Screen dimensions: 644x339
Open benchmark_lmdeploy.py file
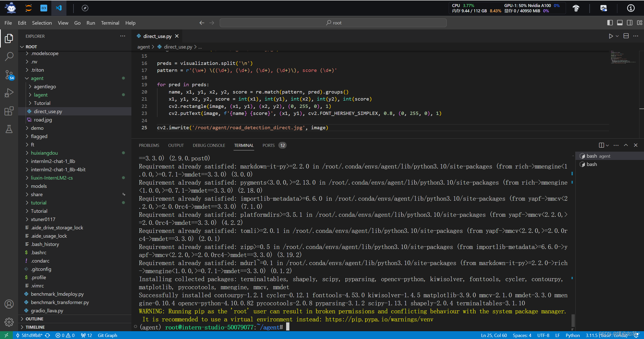(75, 294)
